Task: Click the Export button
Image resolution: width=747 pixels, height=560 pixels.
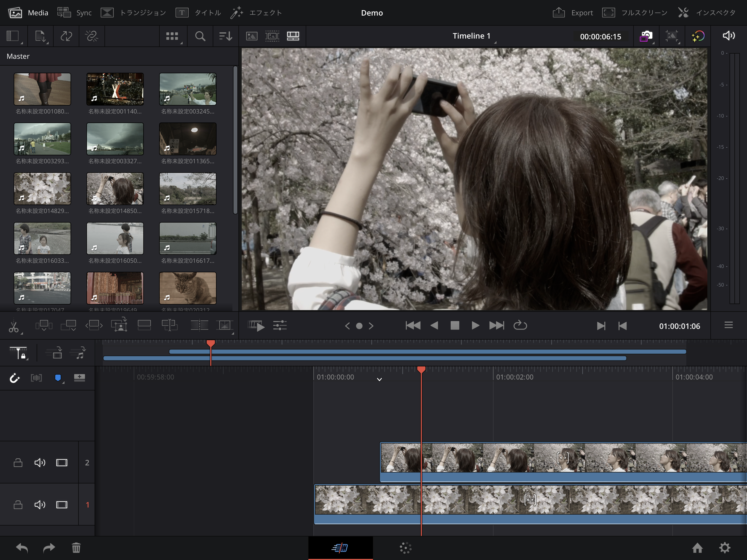Action: [x=573, y=13]
